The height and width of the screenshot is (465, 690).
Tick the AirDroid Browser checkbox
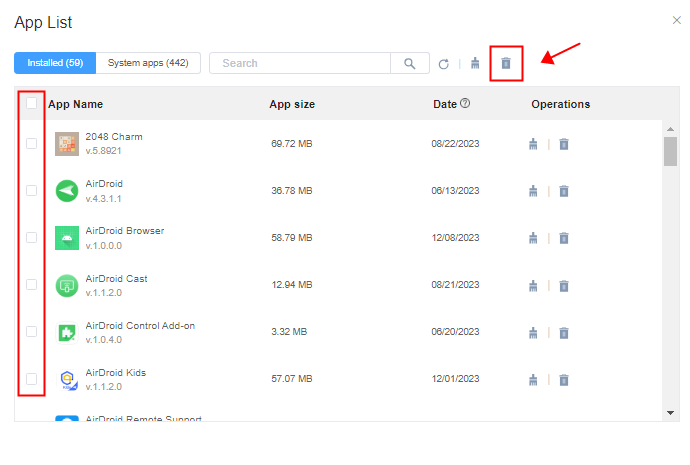[x=31, y=238]
